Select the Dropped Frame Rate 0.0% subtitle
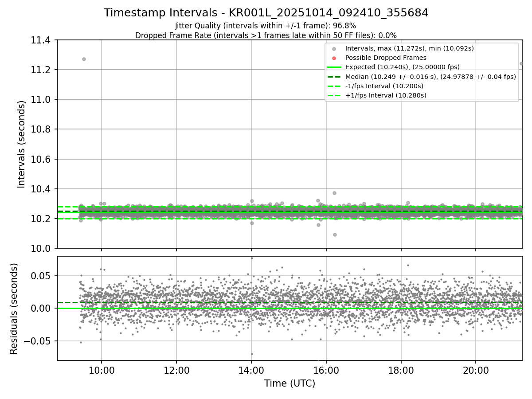Screen dimensions: 532x399 266,35
